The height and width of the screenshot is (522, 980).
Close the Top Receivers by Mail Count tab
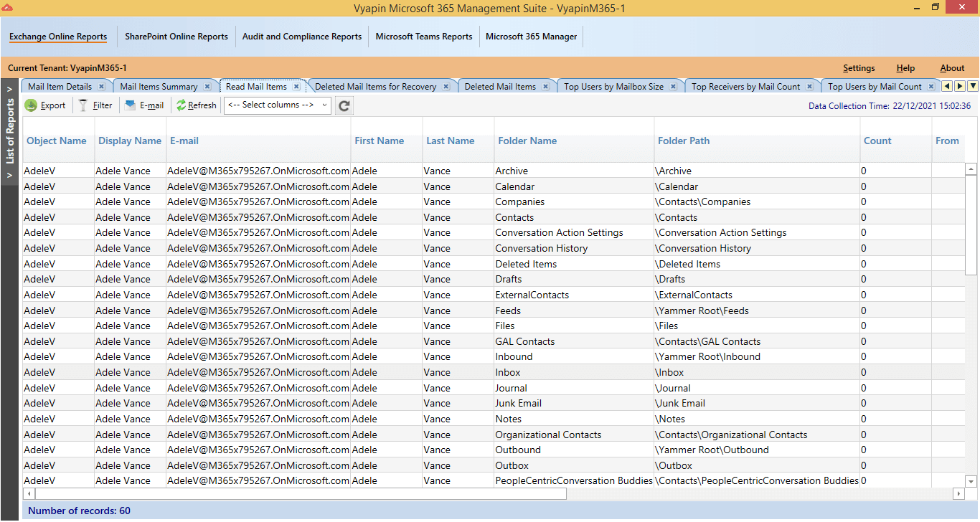pos(809,86)
